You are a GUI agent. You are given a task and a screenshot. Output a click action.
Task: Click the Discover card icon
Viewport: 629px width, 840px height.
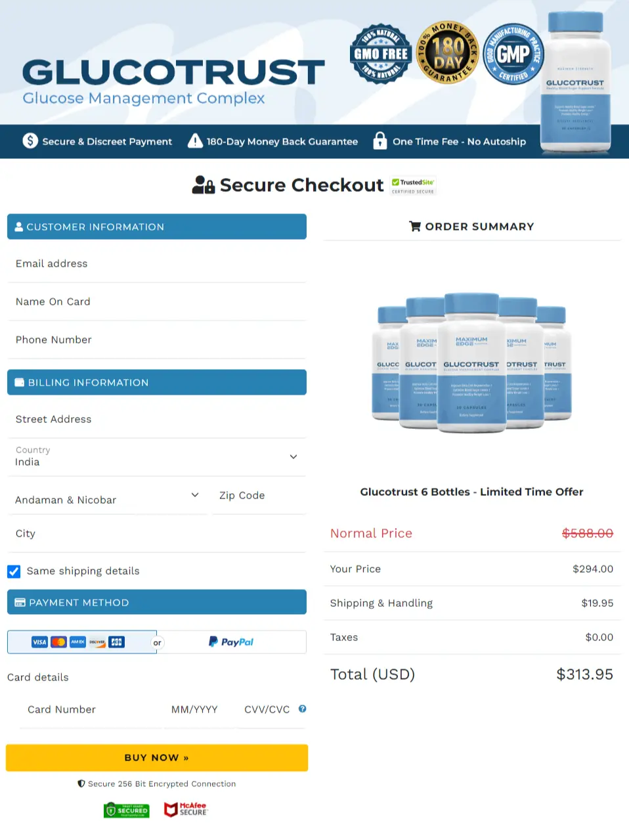pyautogui.click(x=97, y=642)
